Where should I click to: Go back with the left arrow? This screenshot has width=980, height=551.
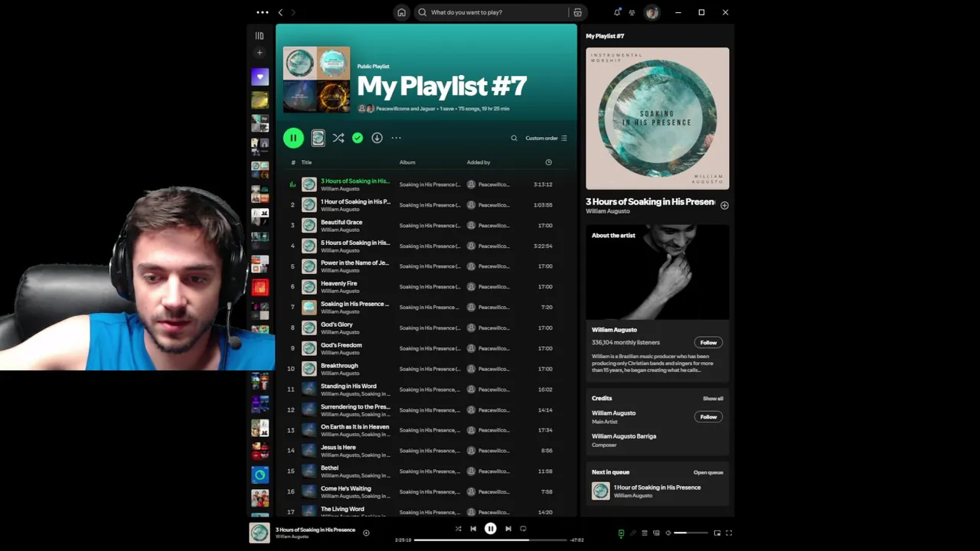click(x=280, y=12)
